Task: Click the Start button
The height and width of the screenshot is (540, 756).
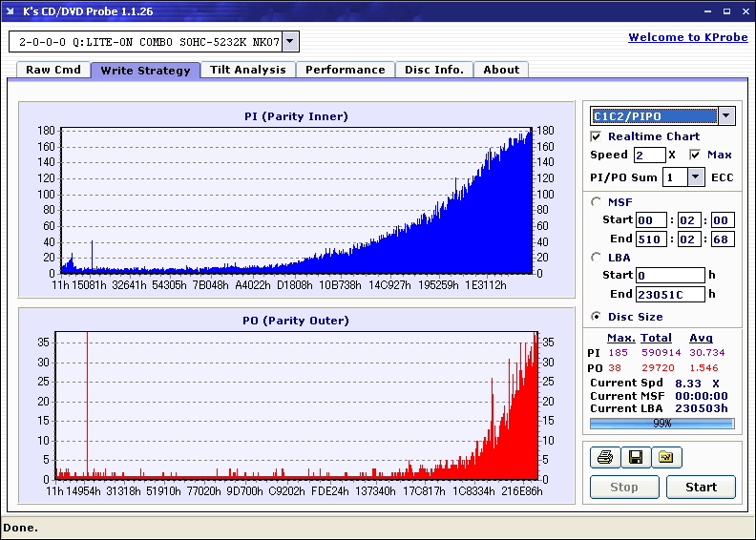Action: 701,487
